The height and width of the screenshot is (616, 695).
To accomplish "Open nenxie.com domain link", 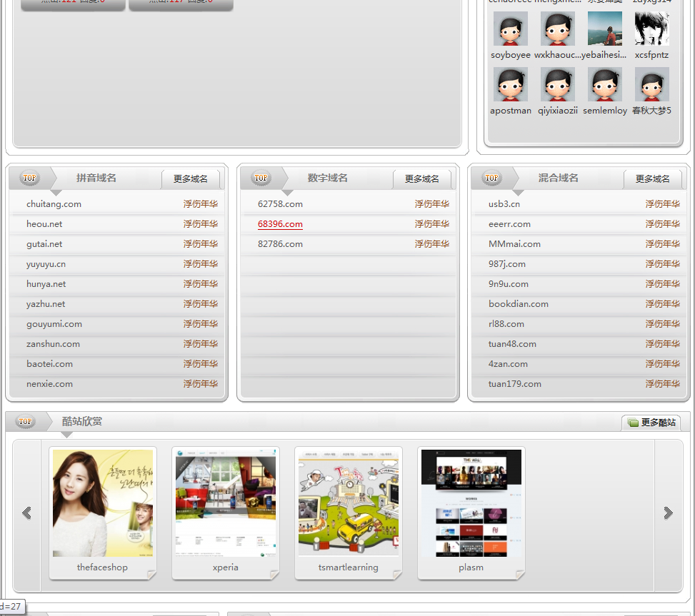I will 50,384.
